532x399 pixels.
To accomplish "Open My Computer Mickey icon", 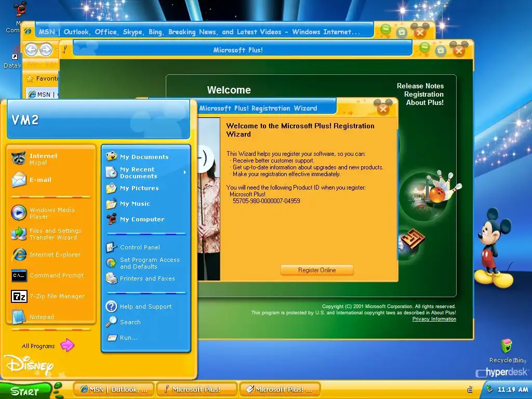I will (111, 219).
